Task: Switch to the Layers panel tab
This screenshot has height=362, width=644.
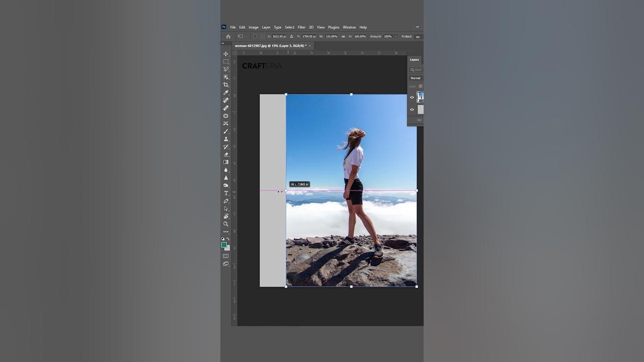Action: pyautogui.click(x=414, y=59)
